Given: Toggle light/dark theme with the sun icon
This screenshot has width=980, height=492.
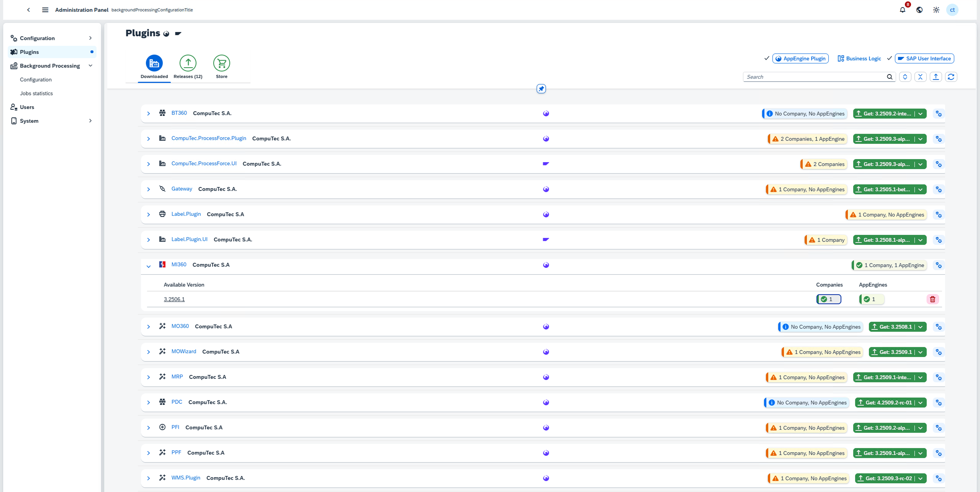Looking at the screenshot, I should pyautogui.click(x=936, y=10).
